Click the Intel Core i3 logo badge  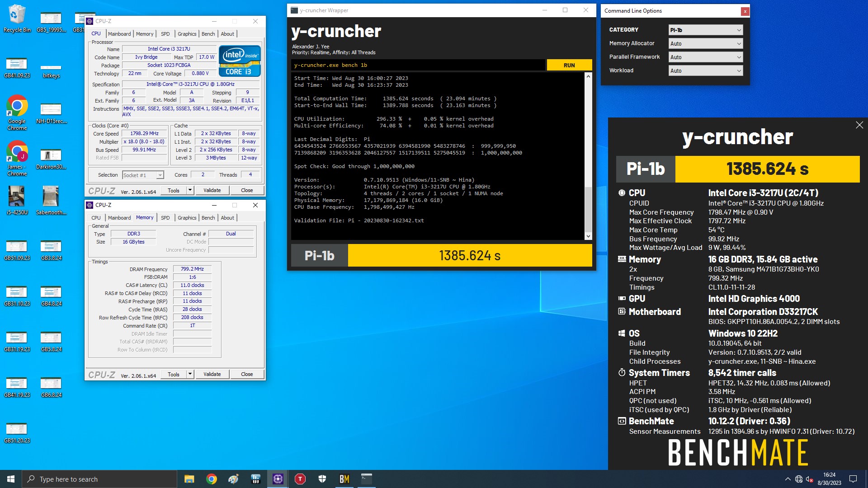(x=240, y=61)
